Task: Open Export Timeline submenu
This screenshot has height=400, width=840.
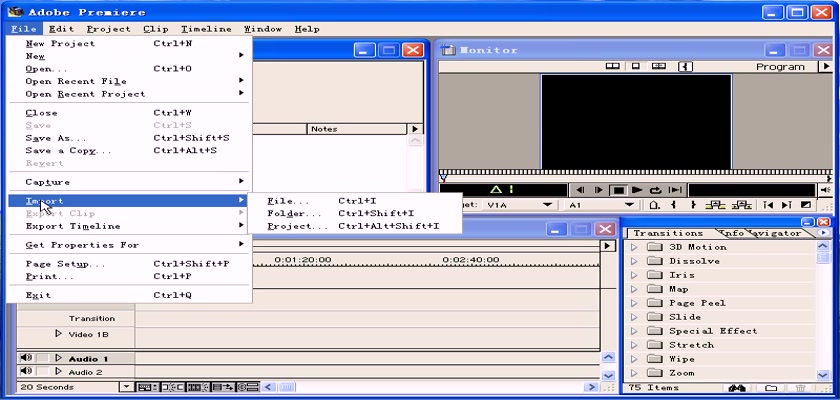Action: point(130,226)
